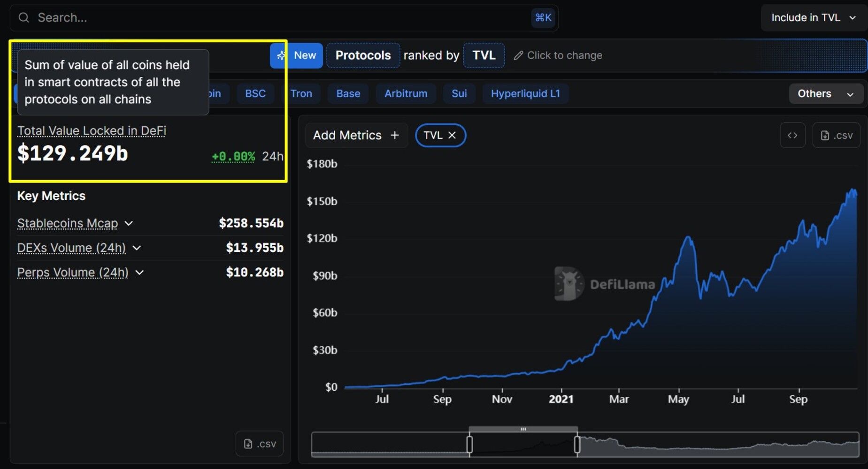
Task: Click the +0.00% change value
Action: (x=233, y=156)
